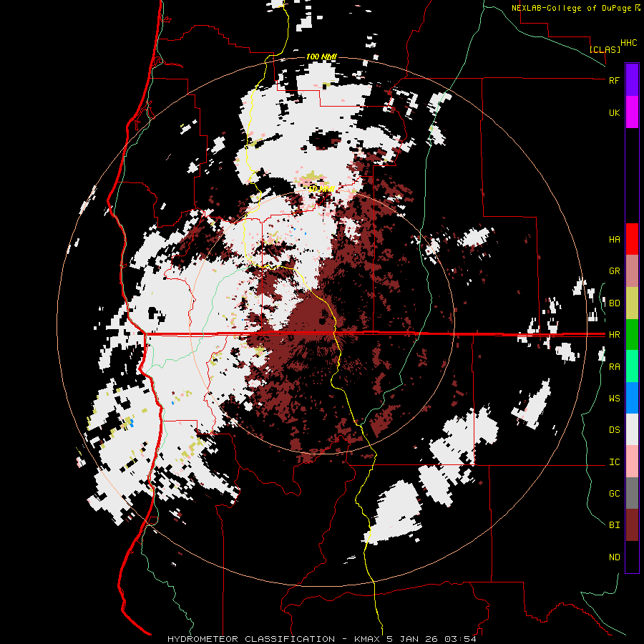Click the BI legend label
Screen dimensions: 644x644
[614, 525]
